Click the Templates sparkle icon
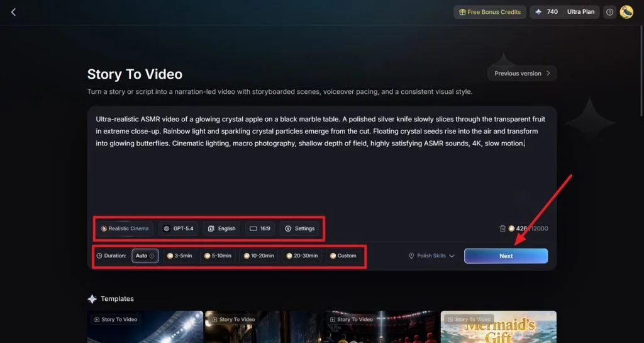The width and height of the screenshot is (644, 343). pos(92,299)
